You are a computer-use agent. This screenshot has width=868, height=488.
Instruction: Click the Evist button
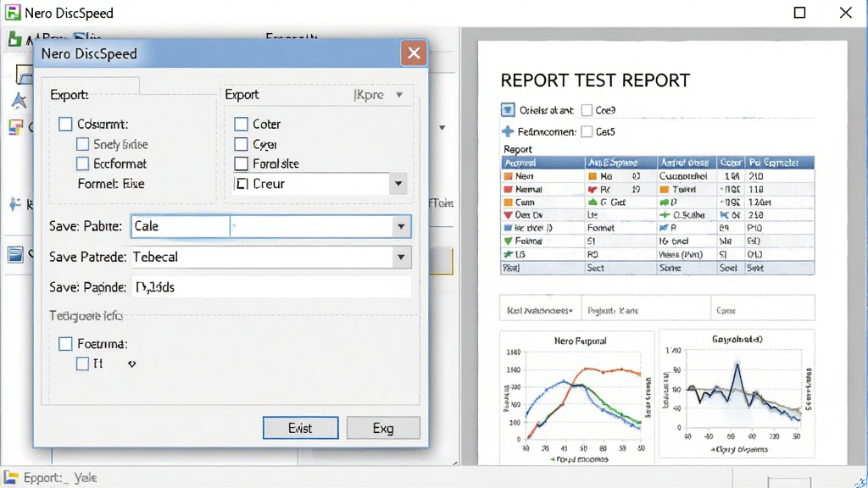pos(301,428)
